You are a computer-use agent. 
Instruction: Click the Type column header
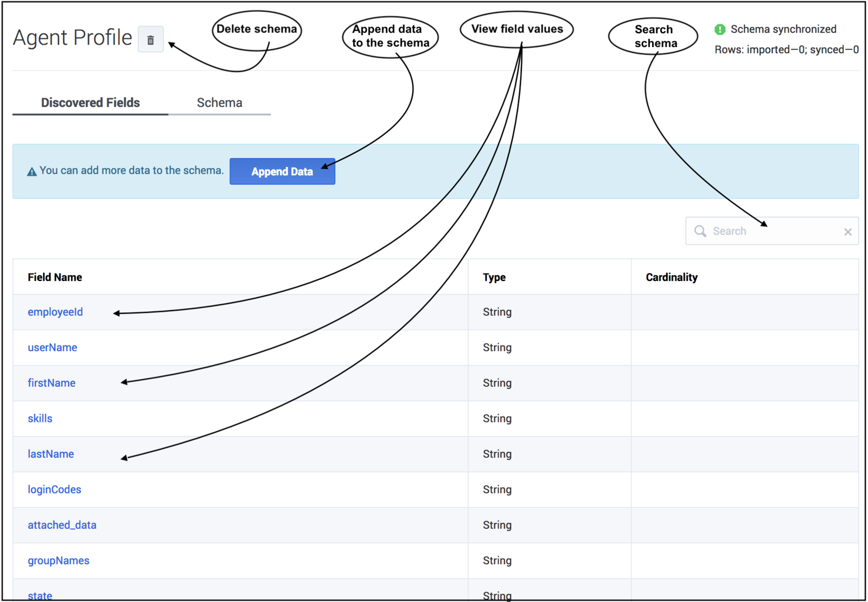pos(494,277)
